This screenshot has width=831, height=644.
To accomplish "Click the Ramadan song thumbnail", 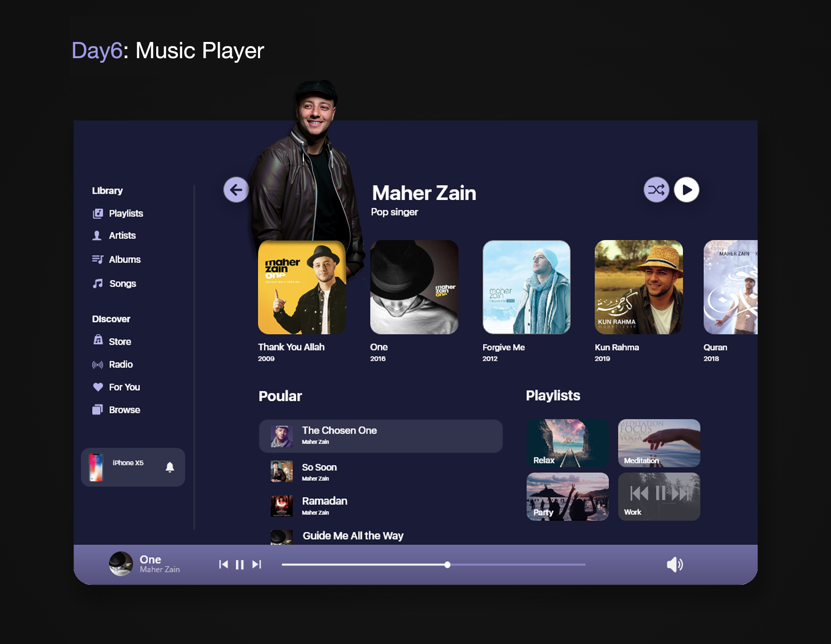I will tap(281, 506).
